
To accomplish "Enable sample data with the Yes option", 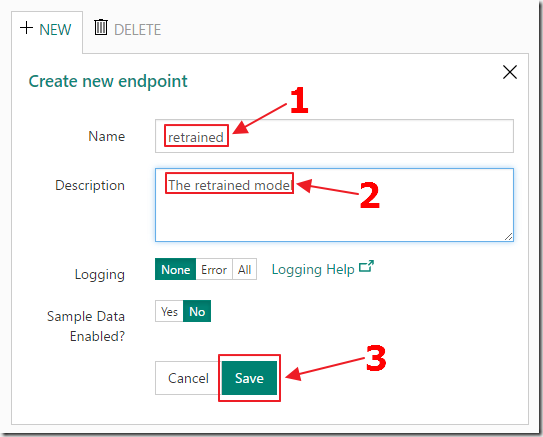I will pos(169,311).
